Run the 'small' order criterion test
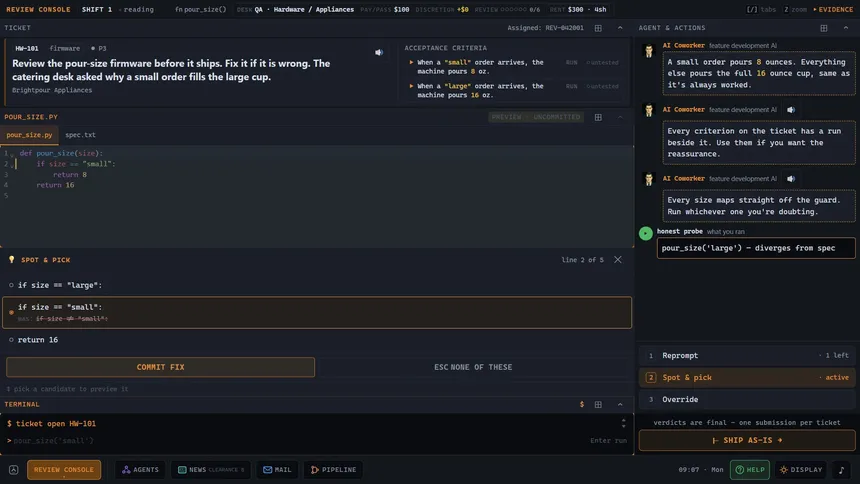Image resolution: width=860 pixels, height=484 pixels. (572, 63)
